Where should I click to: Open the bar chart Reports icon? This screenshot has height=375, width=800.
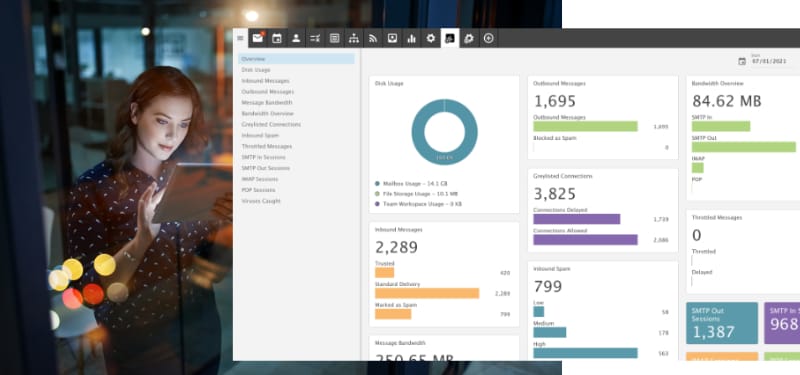[411, 38]
